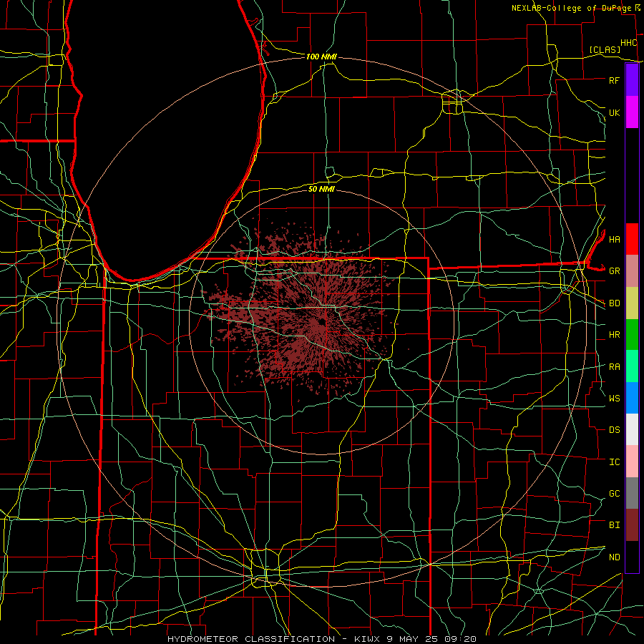Click the 'UK' legend label
This screenshot has width=644, height=644.
coord(614,112)
